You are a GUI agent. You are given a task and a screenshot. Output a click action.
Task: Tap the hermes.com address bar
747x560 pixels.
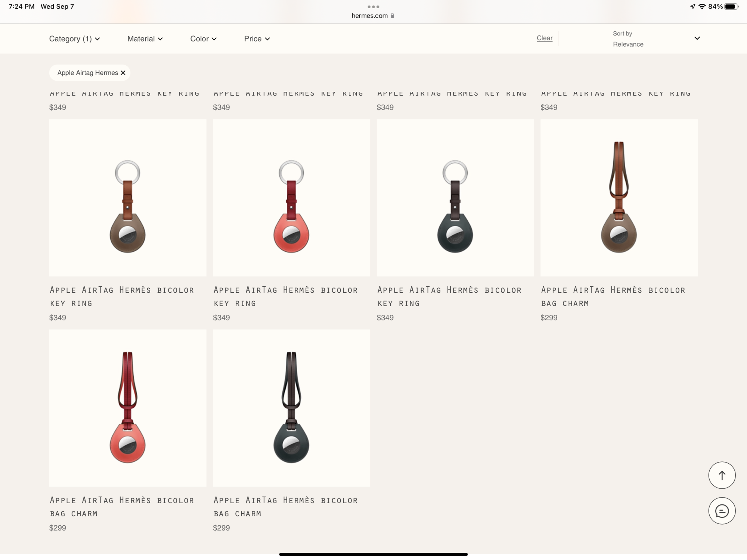tap(370, 16)
